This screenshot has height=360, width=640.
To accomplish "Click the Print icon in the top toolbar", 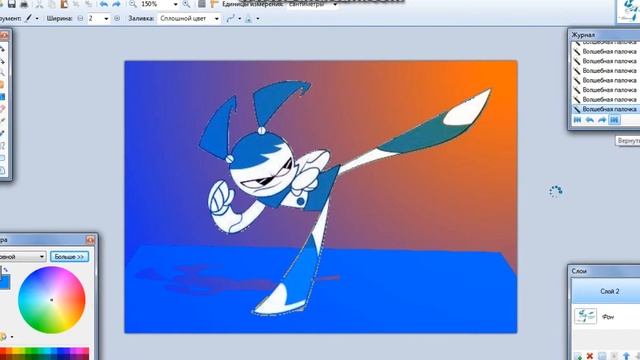I will [24, 4].
